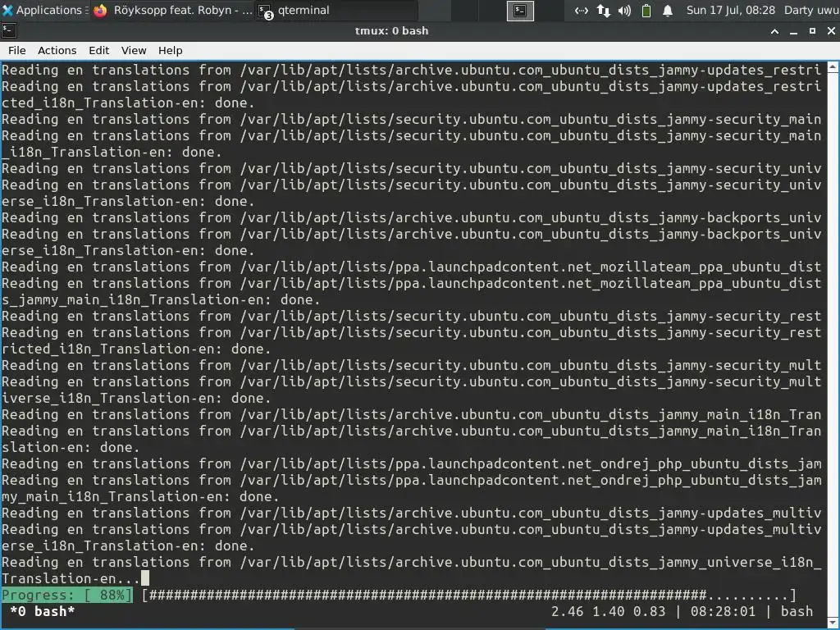The width and height of the screenshot is (840, 630).
Task: Open the clock showing Sun 17 Jul
Action: 731,10
